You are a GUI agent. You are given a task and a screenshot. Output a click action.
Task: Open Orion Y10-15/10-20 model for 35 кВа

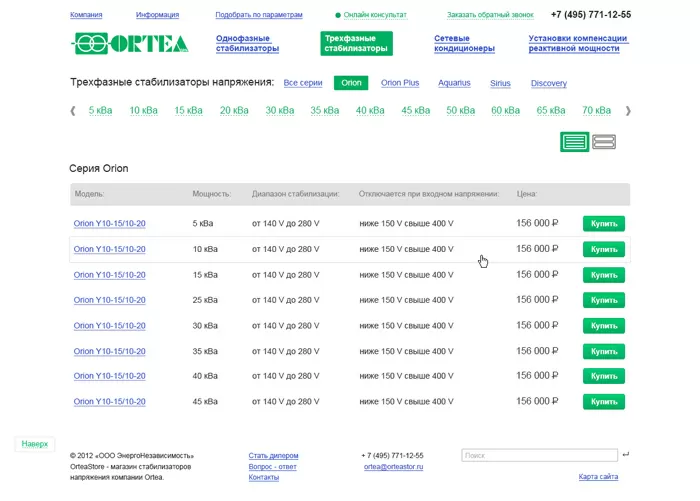pyautogui.click(x=109, y=351)
